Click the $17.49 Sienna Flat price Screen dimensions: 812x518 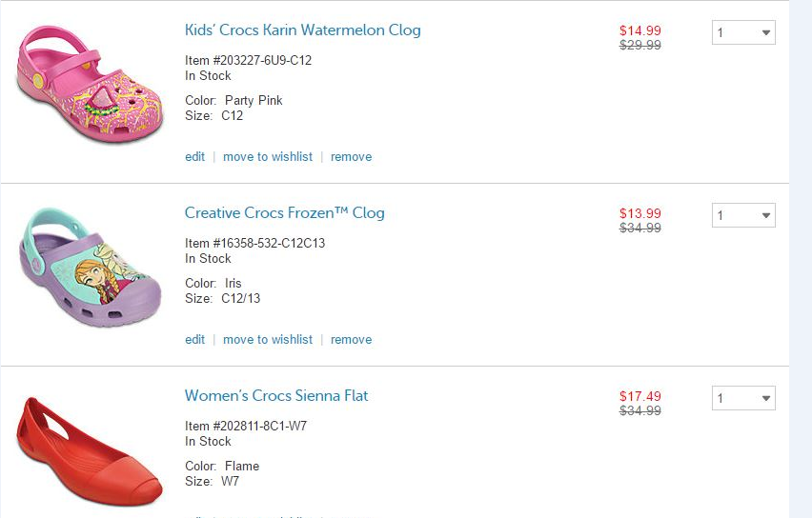point(639,396)
